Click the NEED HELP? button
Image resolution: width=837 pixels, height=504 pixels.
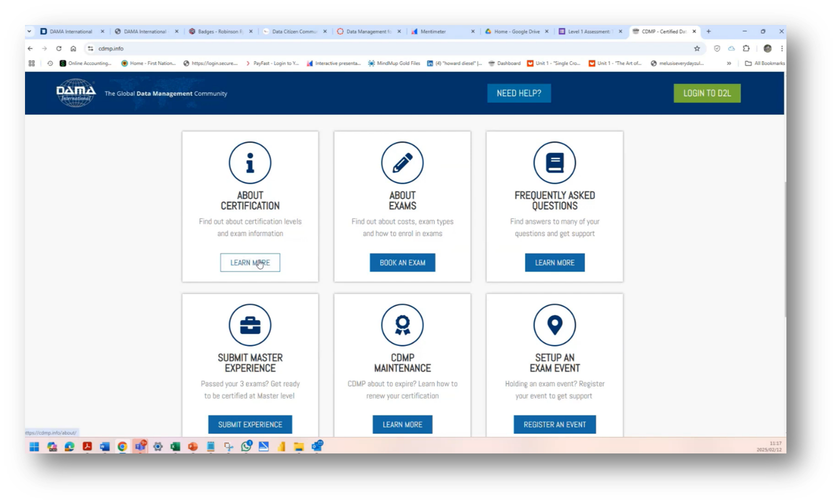point(519,93)
